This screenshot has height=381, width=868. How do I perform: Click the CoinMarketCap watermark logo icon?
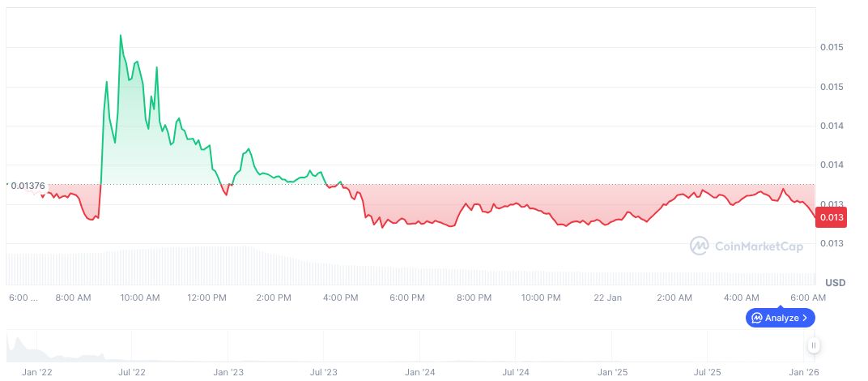pyautogui.click(x=699, y=246)
